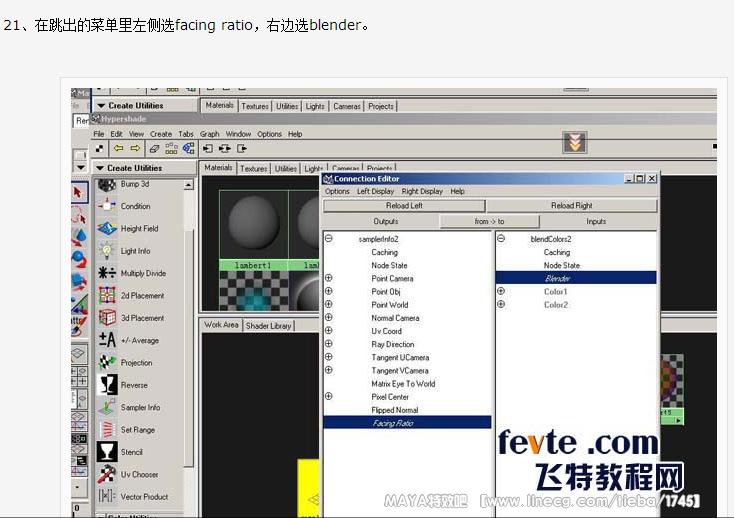Click the Condition utility node icon
Viewport: 734px width, 518px height.
click(107, 207)
